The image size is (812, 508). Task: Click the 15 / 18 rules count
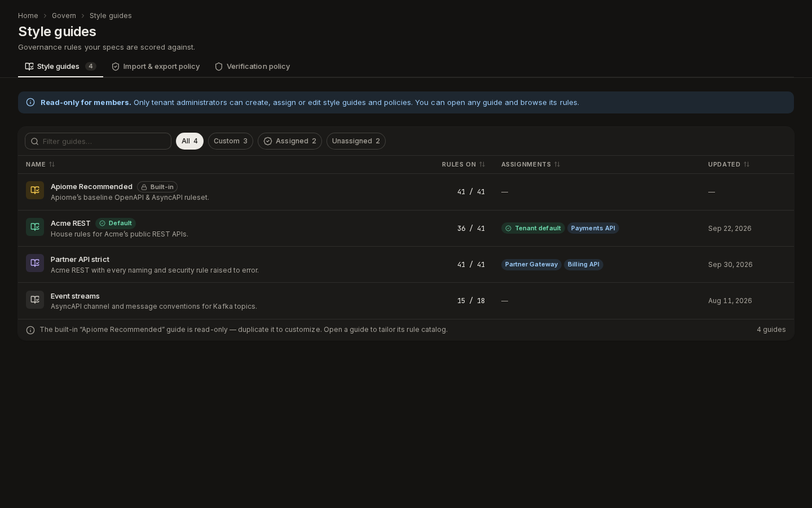[x=471, y=301]
